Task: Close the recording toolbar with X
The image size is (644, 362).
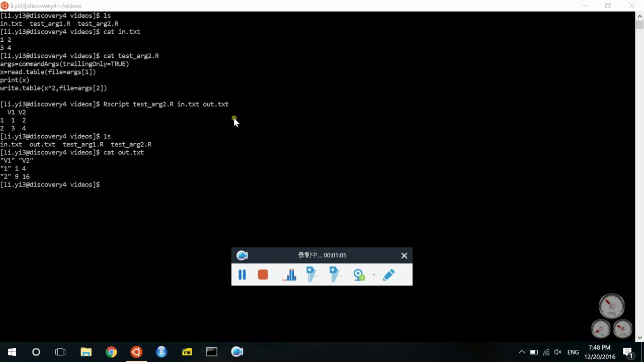Action: tap(404, 255)
